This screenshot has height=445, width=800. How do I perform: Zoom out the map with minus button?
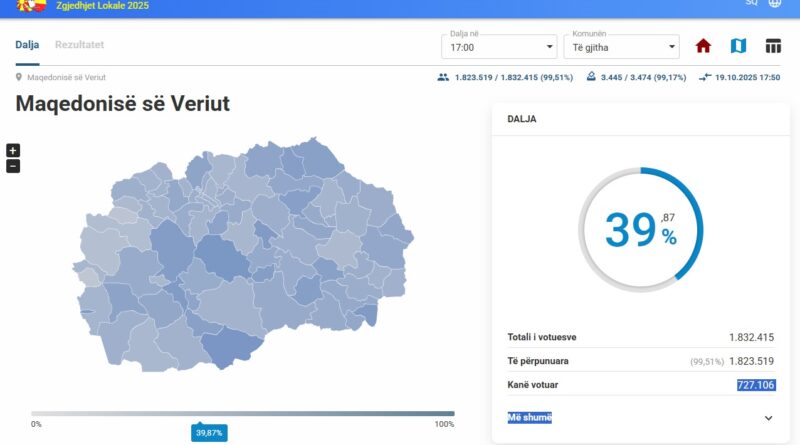(x=13, y=166)
